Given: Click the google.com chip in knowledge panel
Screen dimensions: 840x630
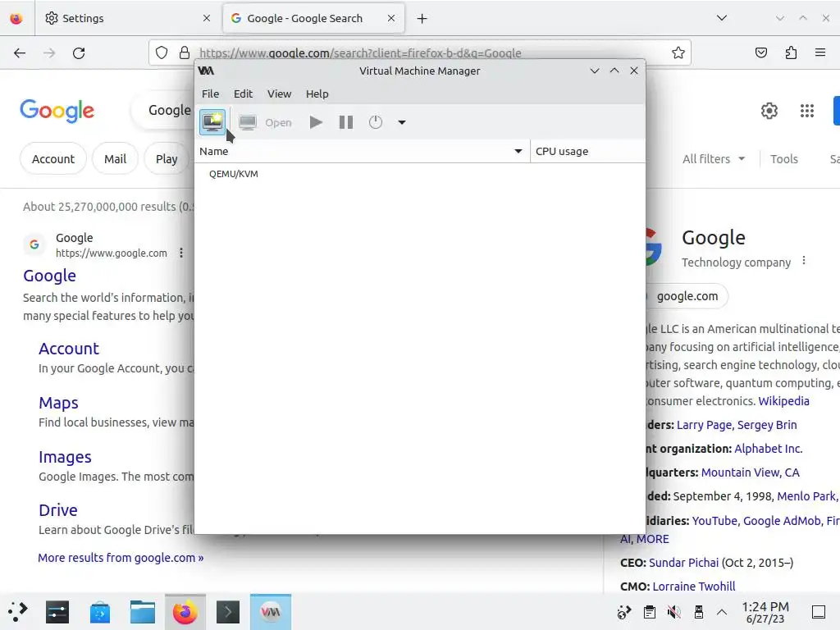Looking at the screenshot, I should (687, 296).
